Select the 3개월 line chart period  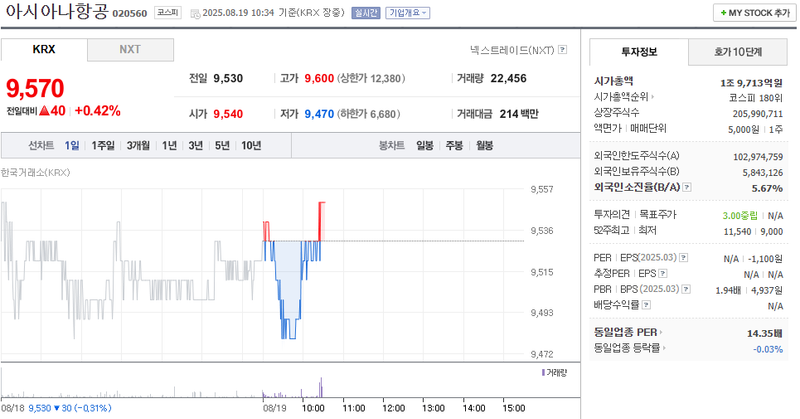(138, 146)
